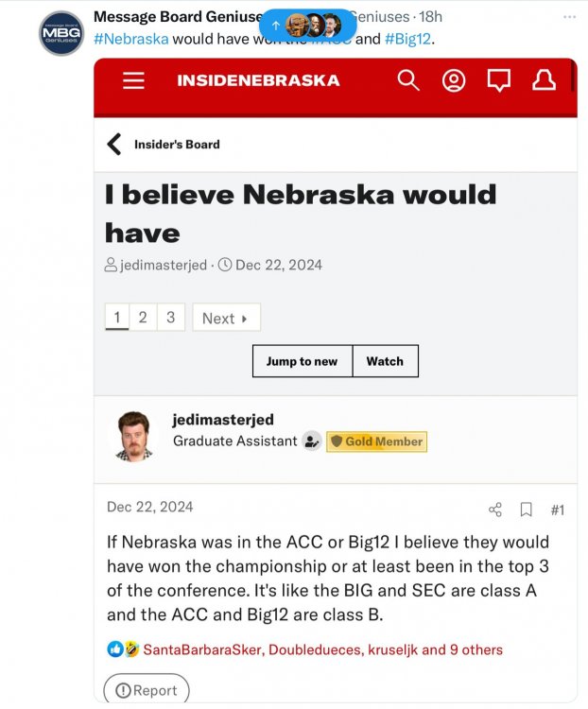The image size is (588, 709).
Task: Go back using the Insider's Board arrow
Action: [x=114, y=145]
